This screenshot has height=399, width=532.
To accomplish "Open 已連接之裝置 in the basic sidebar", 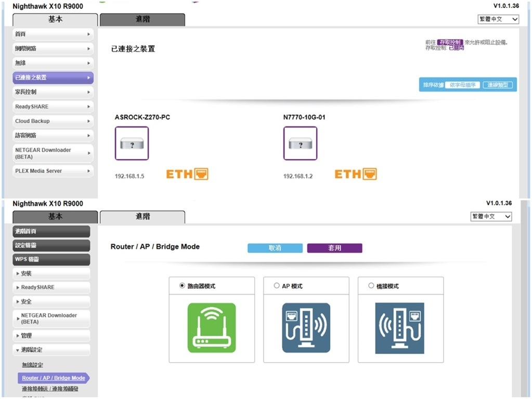I will (53, 77).
